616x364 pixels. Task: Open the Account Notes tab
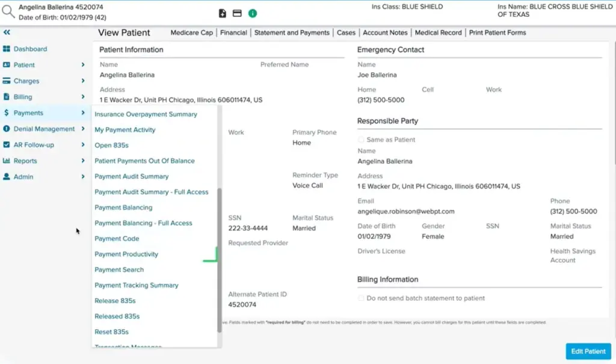point(385,32)
